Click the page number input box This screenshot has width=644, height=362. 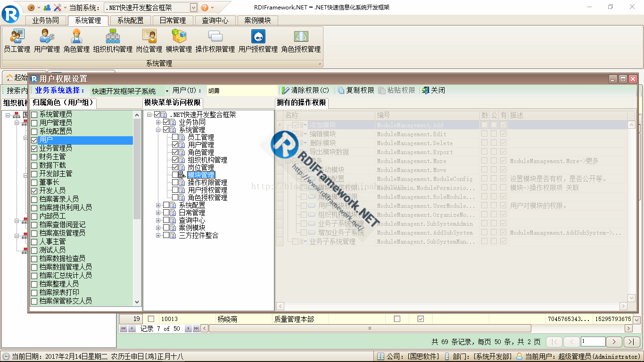coord(593,342)
